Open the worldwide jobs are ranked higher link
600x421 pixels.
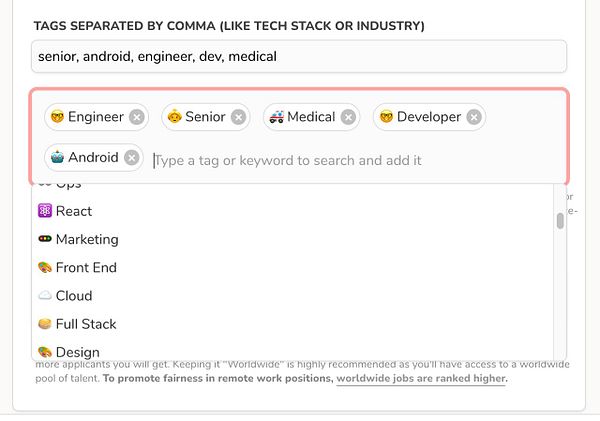point(421,379)
